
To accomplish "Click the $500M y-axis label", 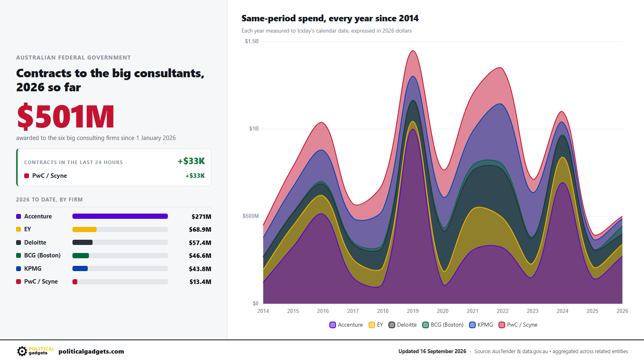I will 250,216.
